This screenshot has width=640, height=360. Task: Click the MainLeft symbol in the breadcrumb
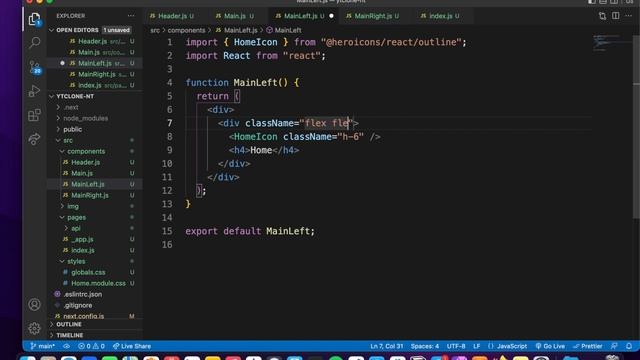tap(284, 30)
